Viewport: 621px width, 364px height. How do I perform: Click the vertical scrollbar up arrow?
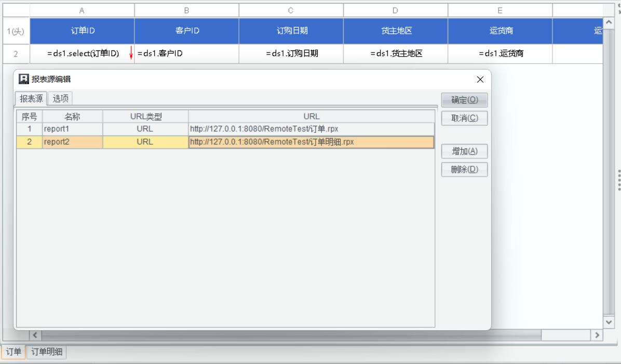pos(609,22)
